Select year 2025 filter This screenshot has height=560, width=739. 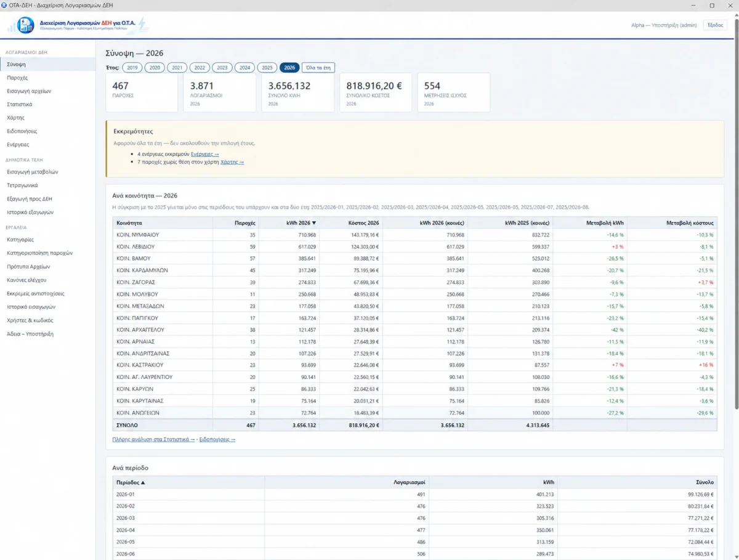tap(267, 68)
